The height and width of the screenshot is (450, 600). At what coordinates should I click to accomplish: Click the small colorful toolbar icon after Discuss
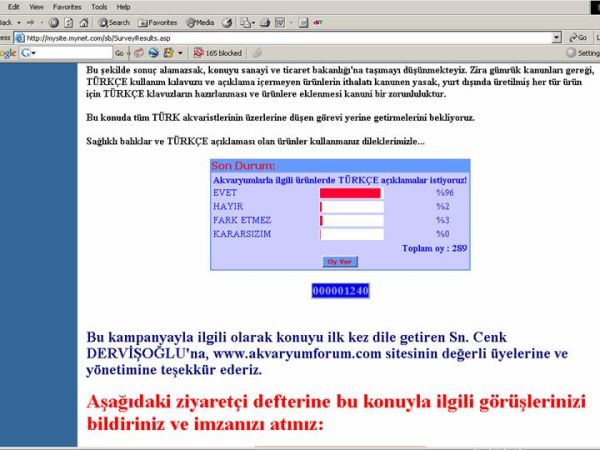[x=318, y=23]
